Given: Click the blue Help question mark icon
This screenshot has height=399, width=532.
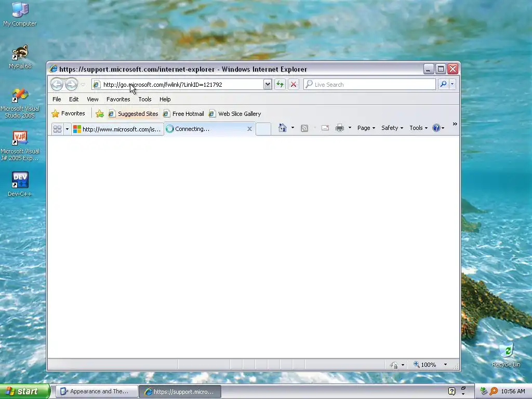Looking at the screenshot, I should 436,128.
